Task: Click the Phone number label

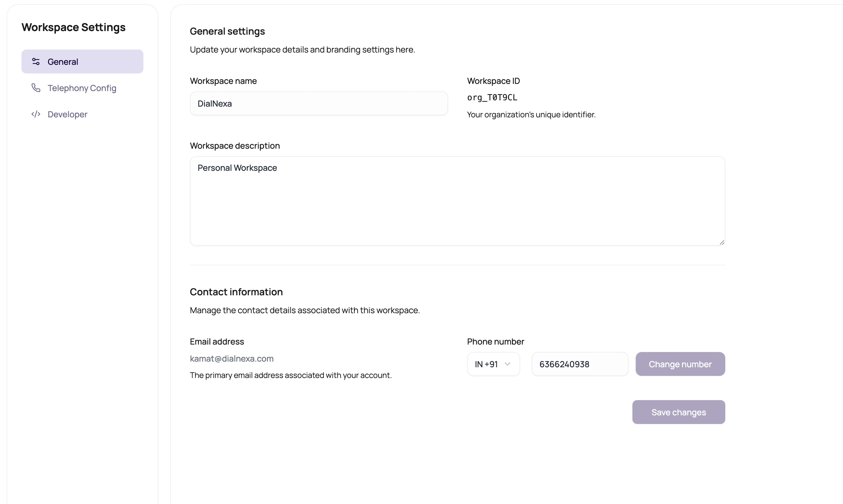Action: [x=495, y=341]
